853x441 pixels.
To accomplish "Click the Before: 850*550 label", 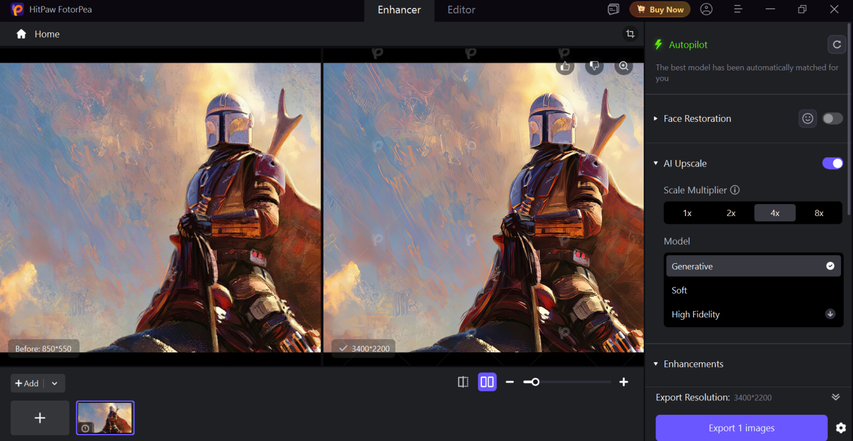I will tap(43, 349).
